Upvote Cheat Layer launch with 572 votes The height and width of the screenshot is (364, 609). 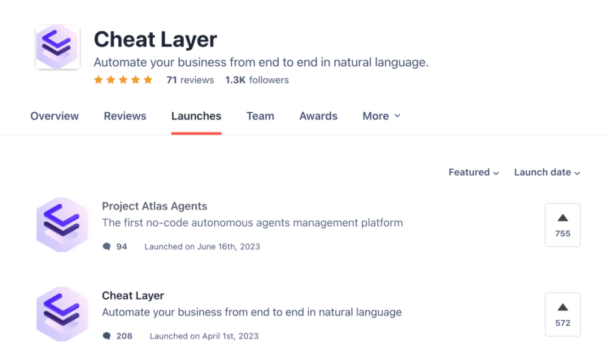(x=563, y=315)
